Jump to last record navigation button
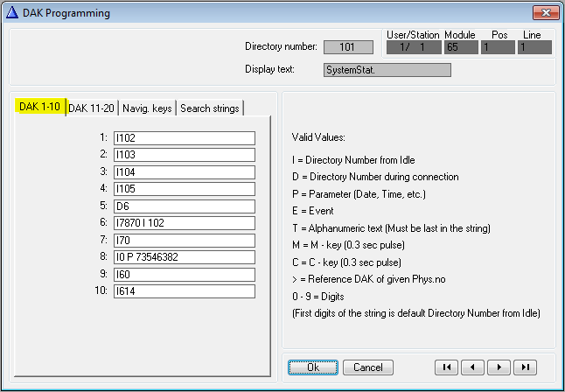Viewport: 565px width, 392px height. (525, 367)
